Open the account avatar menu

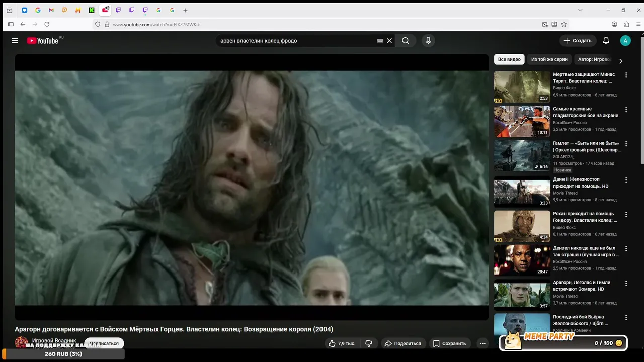625,41
